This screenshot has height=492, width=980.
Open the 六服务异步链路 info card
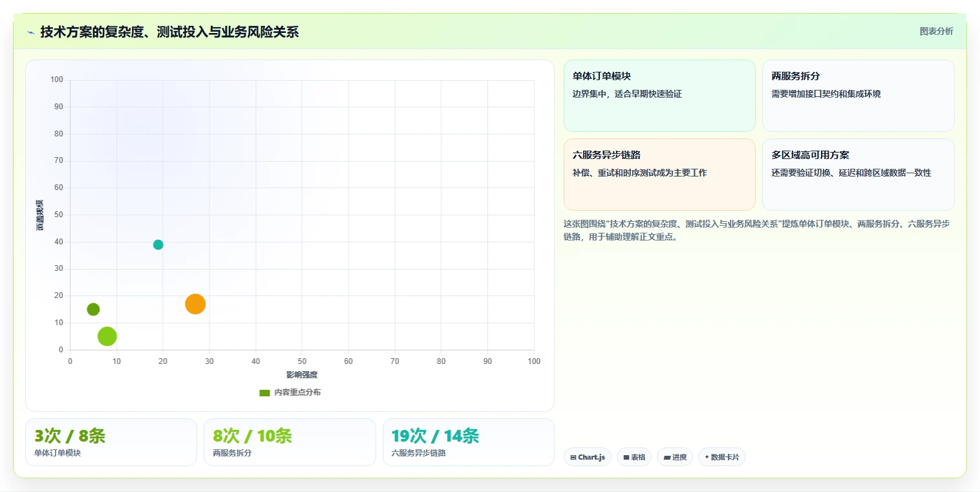tap(659, 175)
